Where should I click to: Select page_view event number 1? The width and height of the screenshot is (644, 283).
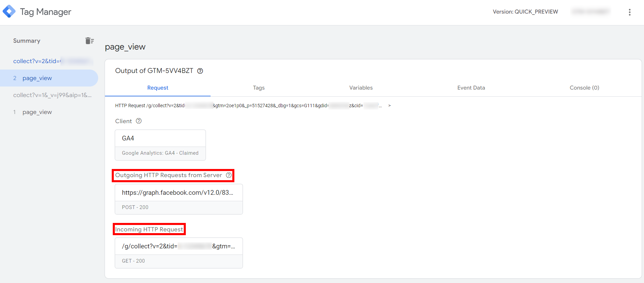[x=37, y=112]
